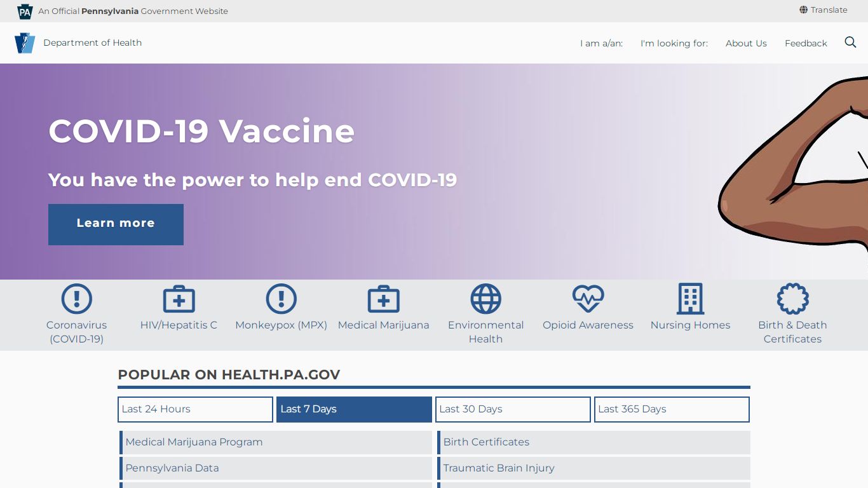The height and width of the screenshot is (488, 868).
Task: Expand the 'I am a/an:' menu
Action: (601, 43)
